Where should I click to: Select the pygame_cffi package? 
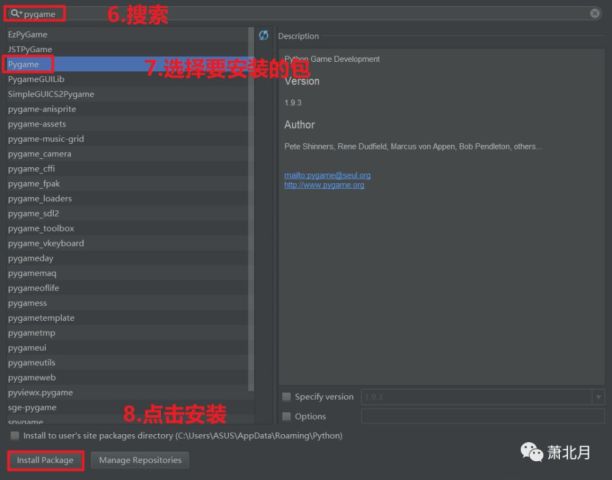[x=127, y=169]
